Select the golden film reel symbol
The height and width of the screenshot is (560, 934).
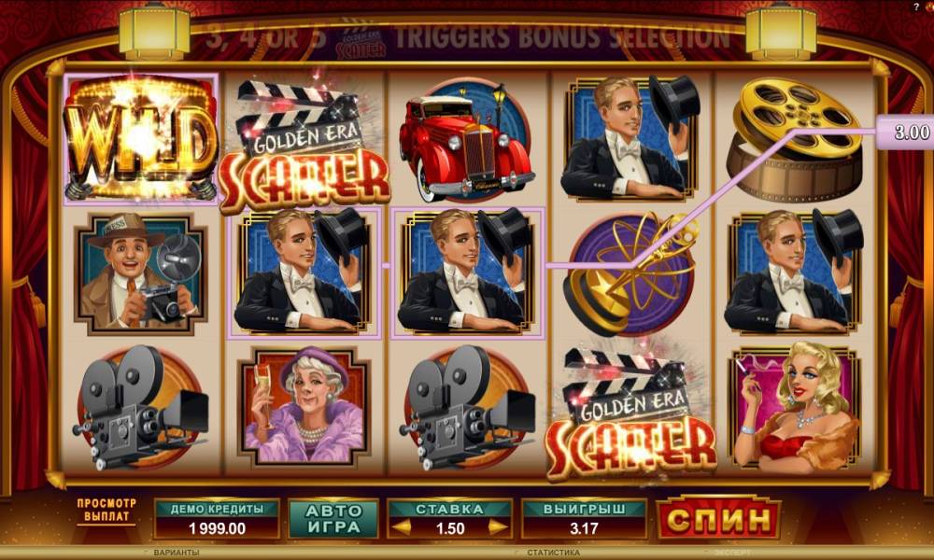click(x=797, y=140)
